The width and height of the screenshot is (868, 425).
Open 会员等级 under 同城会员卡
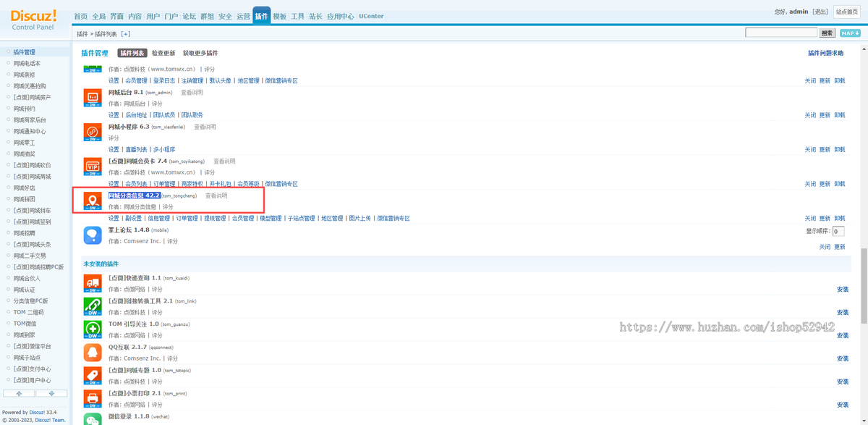[x=249, y=184]
